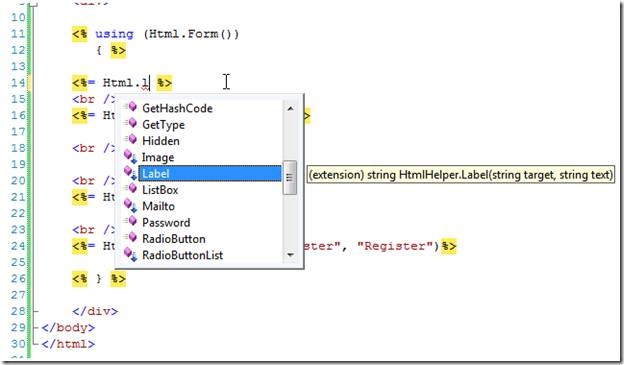The width and height of the screenshot is (624, 365).
Task: Click line number 14 in the margin
Action: [18, 83]
